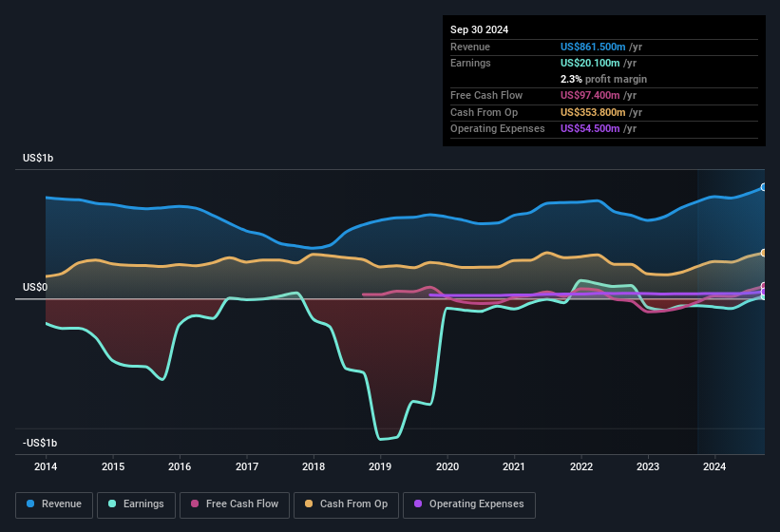Click the Sep 30 2024 tooltip date
This screenshot has height=532, width=780.
(x=479, y=29)
